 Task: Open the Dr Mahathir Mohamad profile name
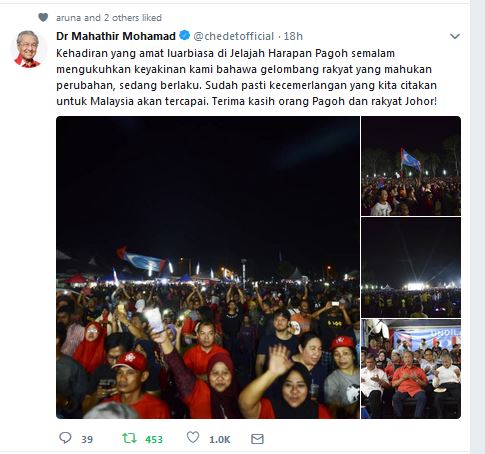(x=116, y=36)
